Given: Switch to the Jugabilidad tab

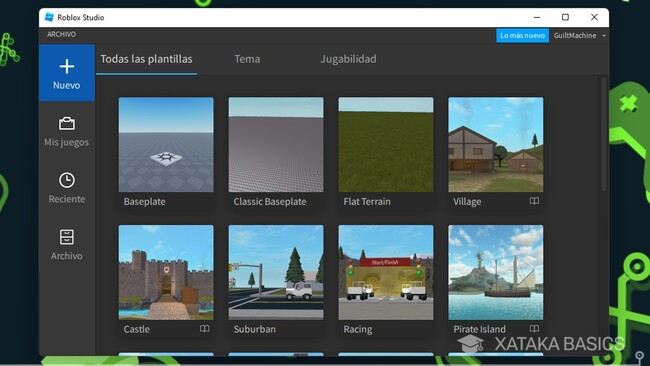Looking at the screenshot, I should [x=348, y=59].
